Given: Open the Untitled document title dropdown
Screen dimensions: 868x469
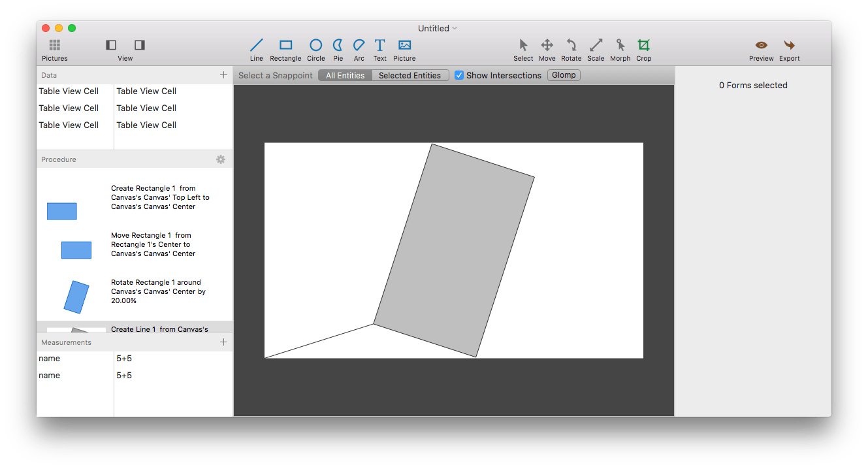Looking at the screenshot, I should coord(438,28).
